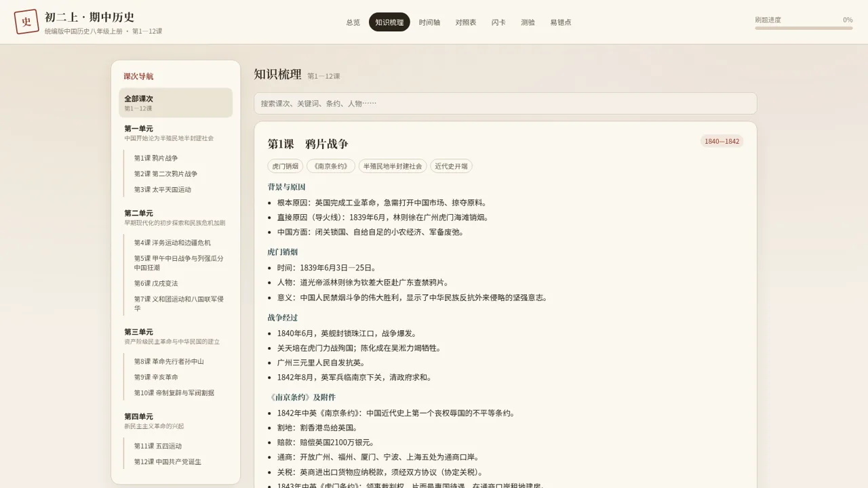This screenshot has width=868, height=488.
Task: Click the search field for 课次、关键词
Action: point(505,104)
